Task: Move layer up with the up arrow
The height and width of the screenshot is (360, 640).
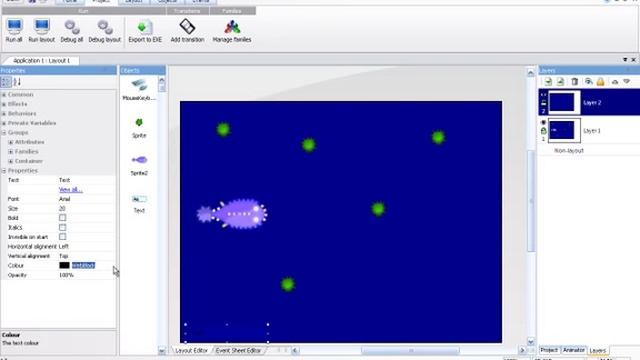Action: tap(615, 82)
